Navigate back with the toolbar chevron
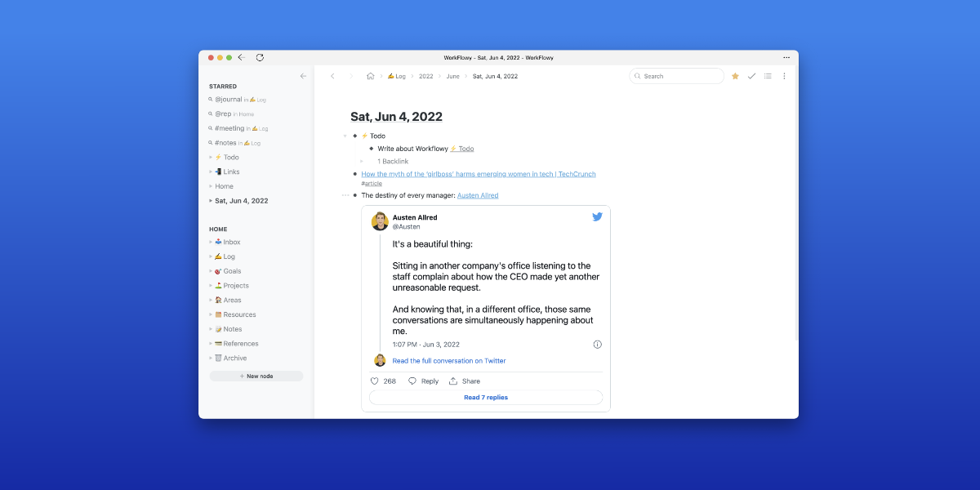Screen dimensions: 980x490 coord(332,76)
